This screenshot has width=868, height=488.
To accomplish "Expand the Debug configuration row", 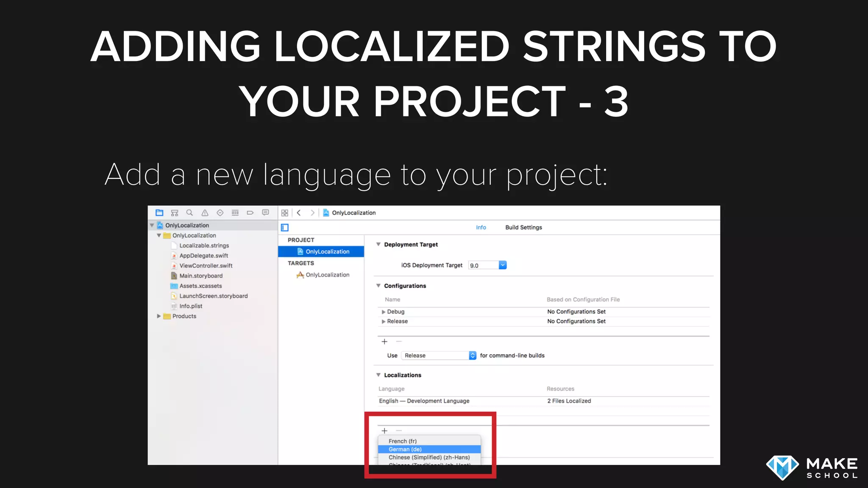I will point(384,312).
